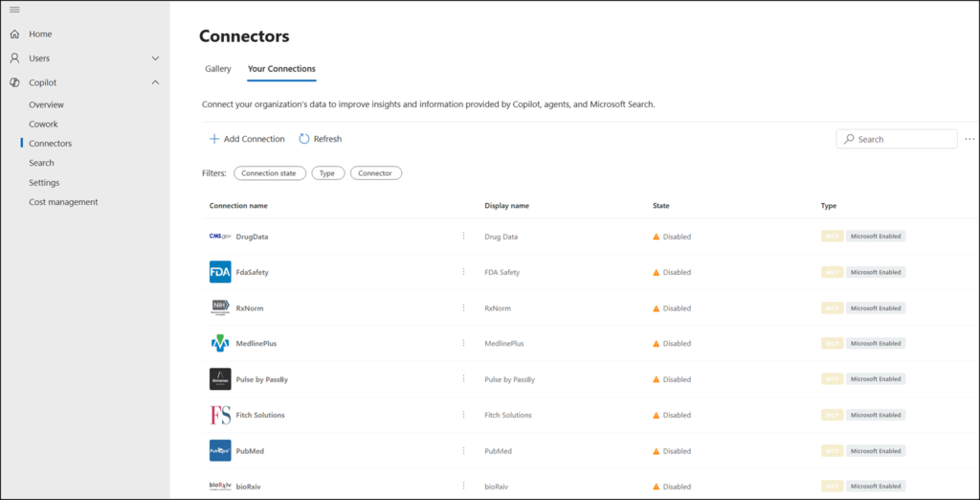The height and width of the screenshot is (500, 980).
Task: Click the MCP badge in RxNorm row
Action: pos(832,307)
